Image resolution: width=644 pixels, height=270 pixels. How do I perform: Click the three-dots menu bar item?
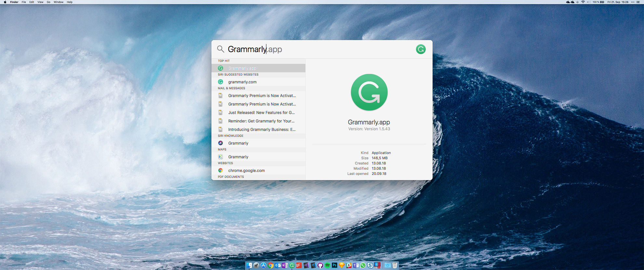click(x=633, y=2)
